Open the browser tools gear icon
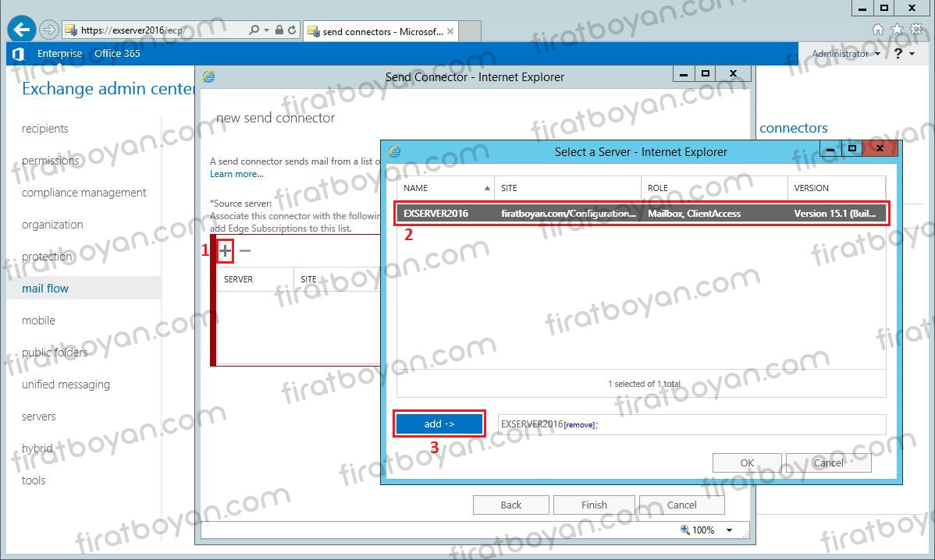 pos(916,29)
